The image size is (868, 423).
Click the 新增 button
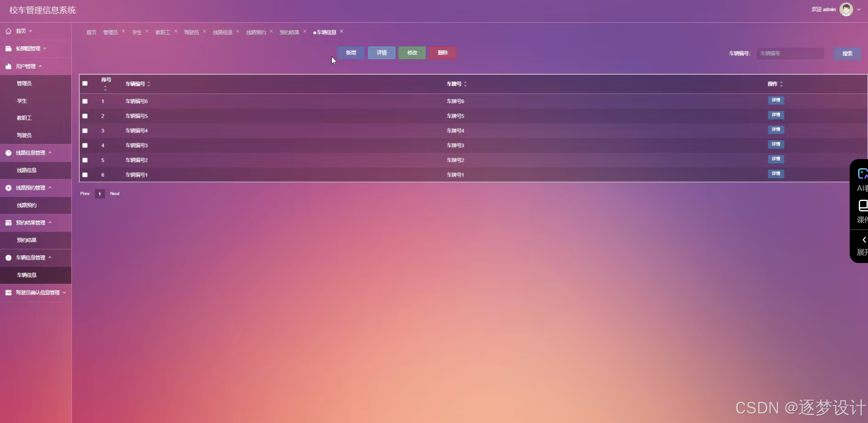350,53
